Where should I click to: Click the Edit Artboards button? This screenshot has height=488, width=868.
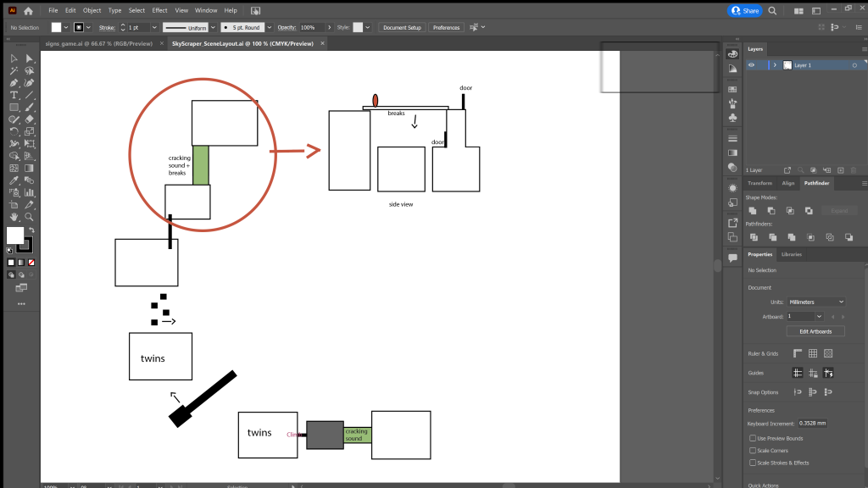pyautogui.click(x=815, y=331)
